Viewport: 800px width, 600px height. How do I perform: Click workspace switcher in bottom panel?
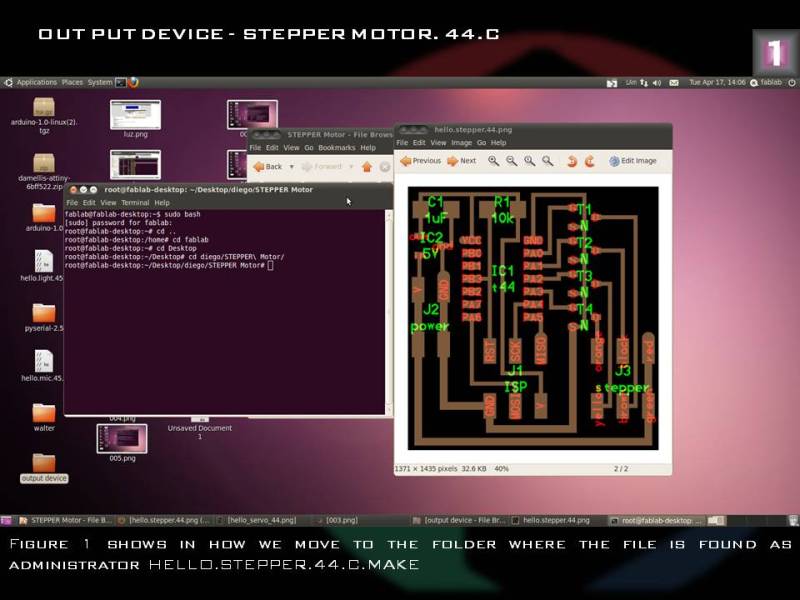click(716, 520)
